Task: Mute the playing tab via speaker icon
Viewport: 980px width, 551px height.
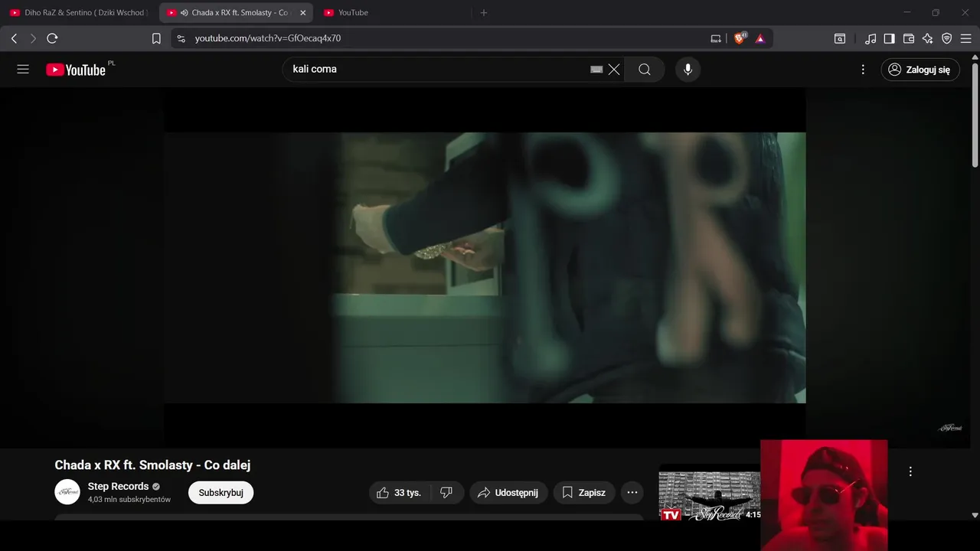Action: pos(185,13)
